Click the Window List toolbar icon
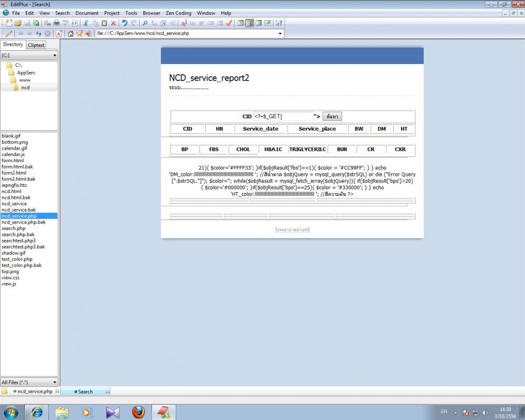 [268, 23]
